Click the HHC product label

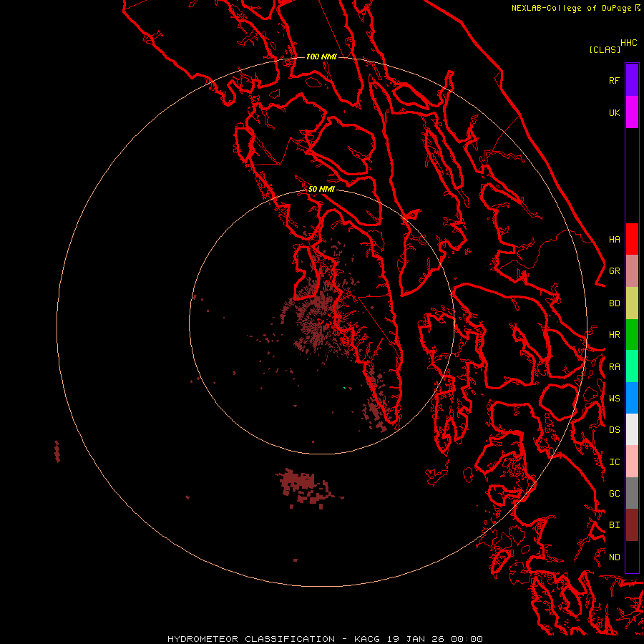[x=628, y=43]
